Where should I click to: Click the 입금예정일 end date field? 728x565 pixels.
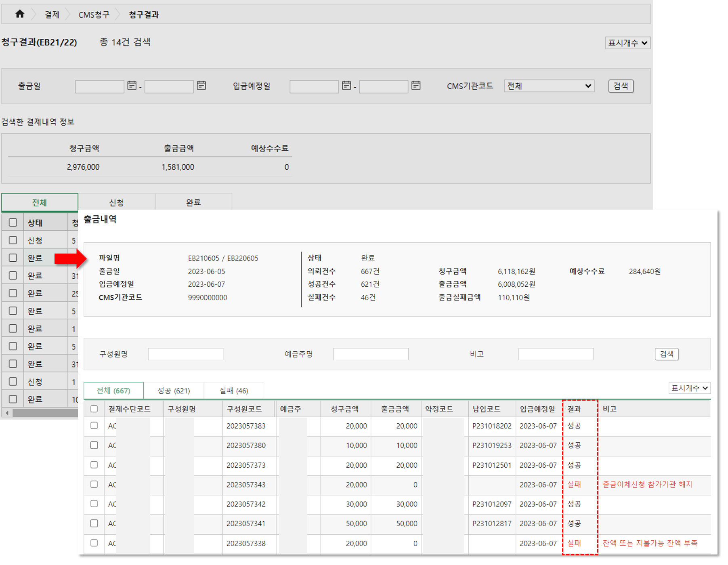(x=384, y=86)
